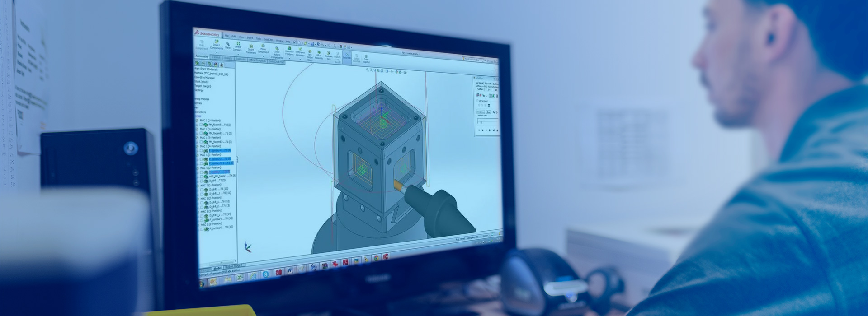Toggle checkbox for F_contour5 operation
This screenshot has width=868, height=316.
pos(202,220)
